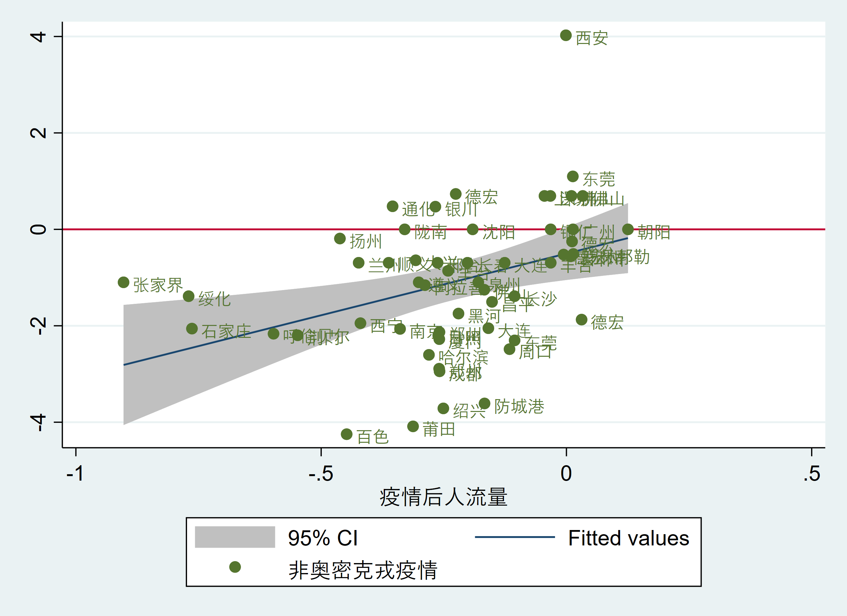Click the 扬州 scatter marker
The image size is (847, 616).
[x=340, y=238]
